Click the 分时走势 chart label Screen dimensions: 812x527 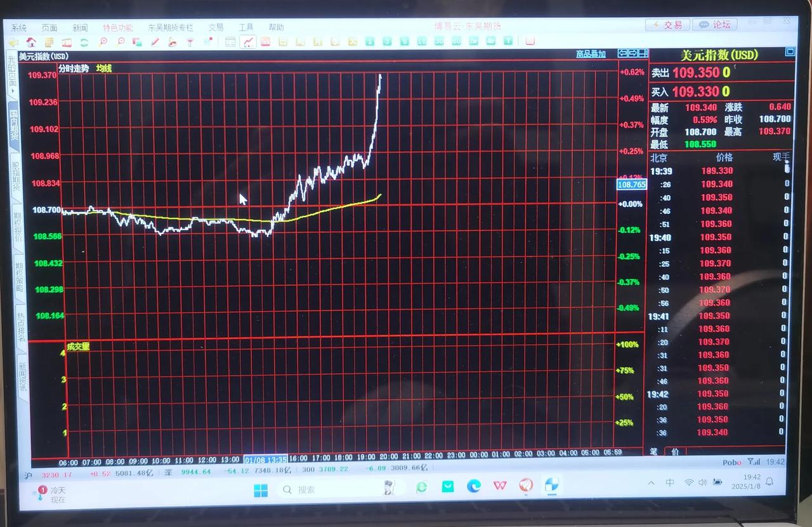(74, 69)
